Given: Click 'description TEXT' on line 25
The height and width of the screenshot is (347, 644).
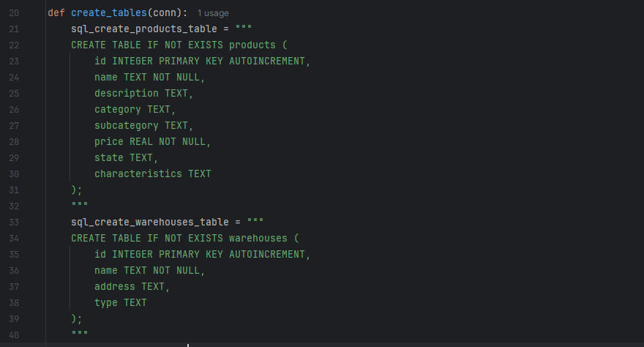Looking at the screenshot, I should point(143,93).
